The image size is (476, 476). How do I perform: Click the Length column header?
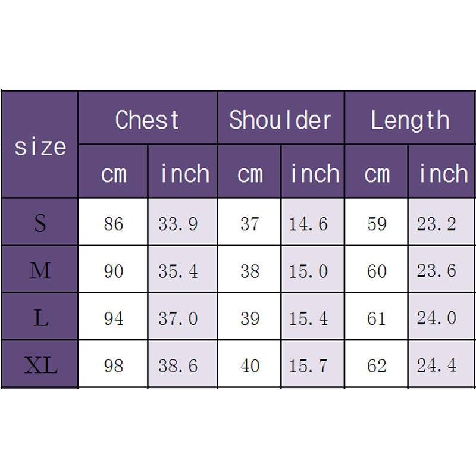pos(410,120)
